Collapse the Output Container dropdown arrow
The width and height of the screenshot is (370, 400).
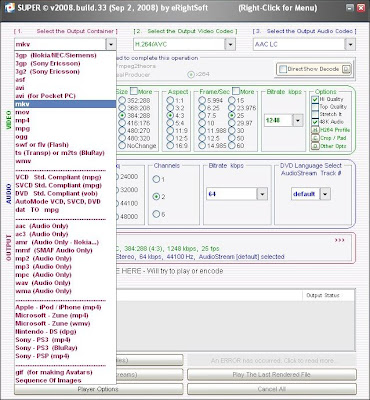click(x=111, y=44)
